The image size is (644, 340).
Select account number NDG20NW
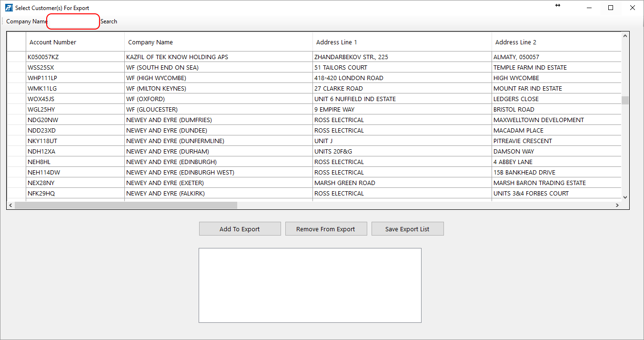pyautogui.click(x=75, y=120)
